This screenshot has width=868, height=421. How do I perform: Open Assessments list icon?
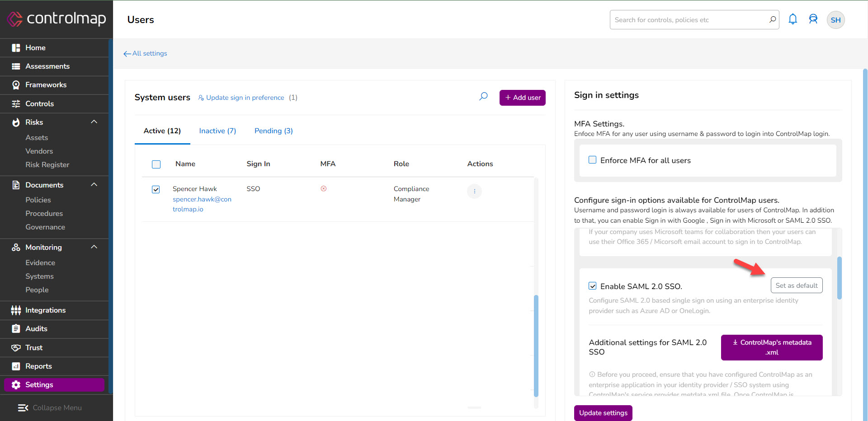pos(16,66)
